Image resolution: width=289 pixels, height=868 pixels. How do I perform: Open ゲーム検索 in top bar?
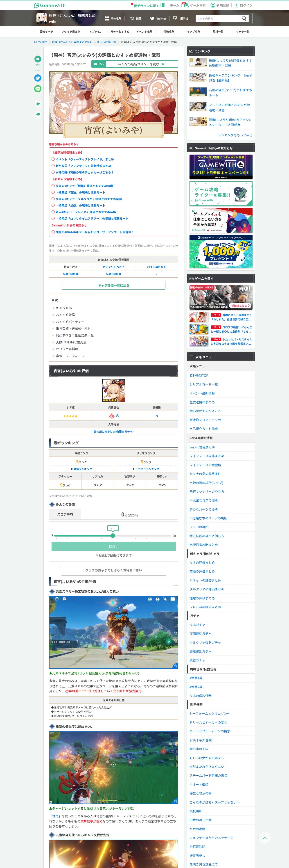[x=194, y=5]
